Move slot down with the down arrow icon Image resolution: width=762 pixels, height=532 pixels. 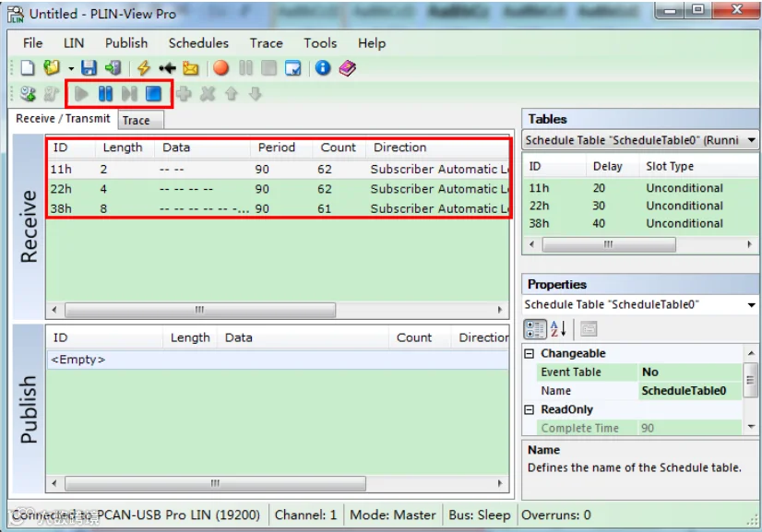(256, 93)
